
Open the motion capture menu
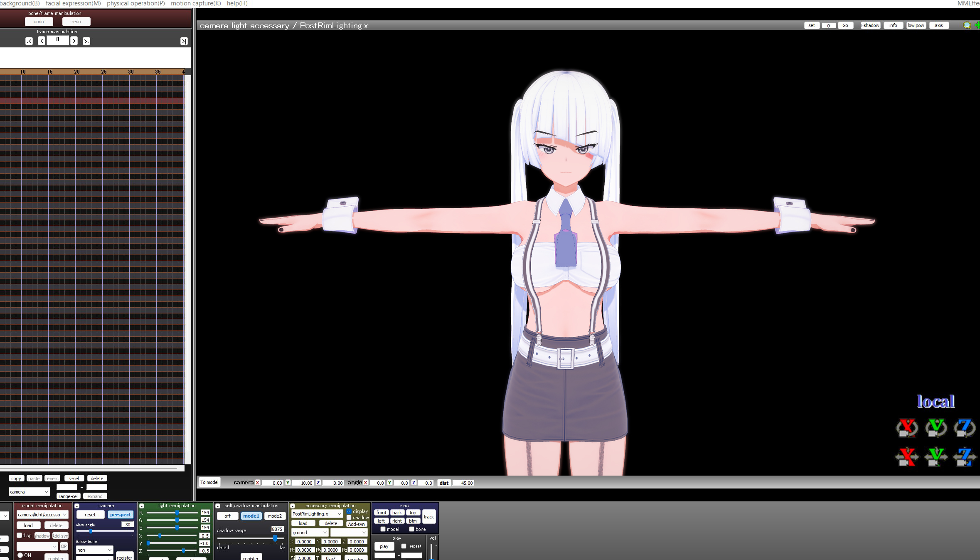(196, 3)
